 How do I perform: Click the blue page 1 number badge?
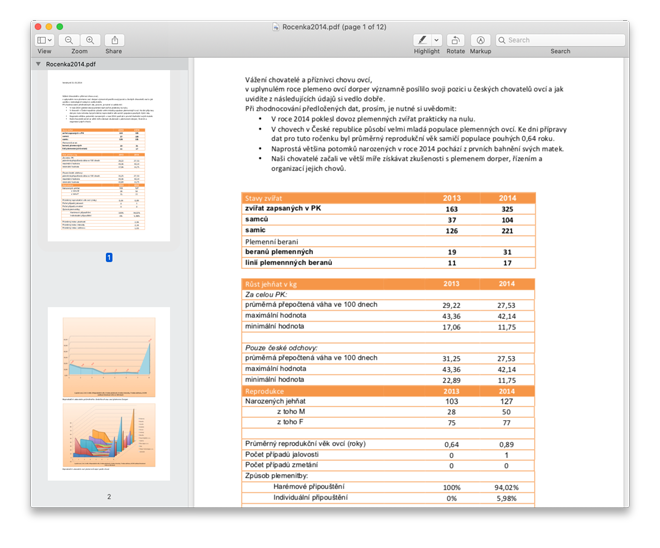[x=108, y=257]
